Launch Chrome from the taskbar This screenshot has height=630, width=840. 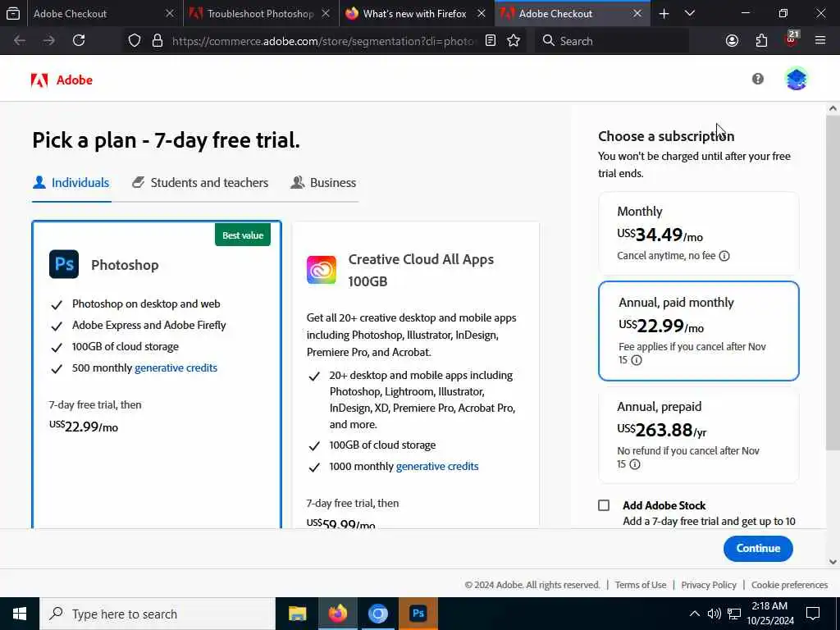coord(377,614)
